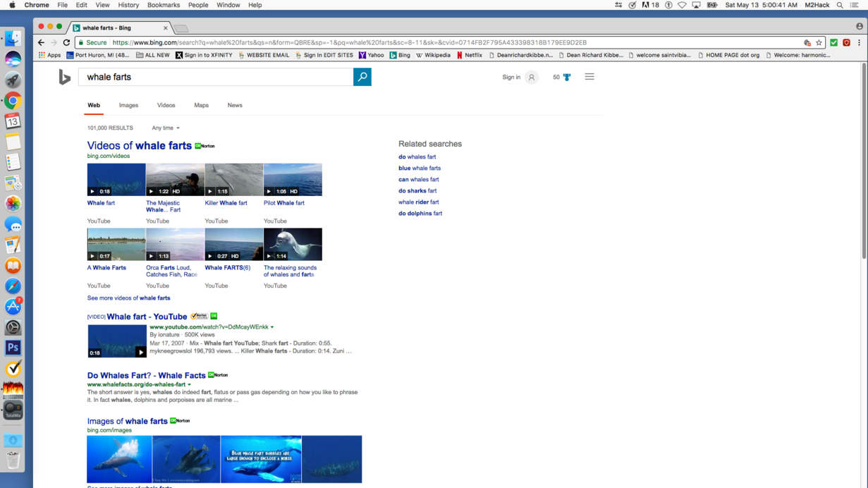Open Finder from the dock
This screenshot has height=488, width=868.
pos(13,39)
